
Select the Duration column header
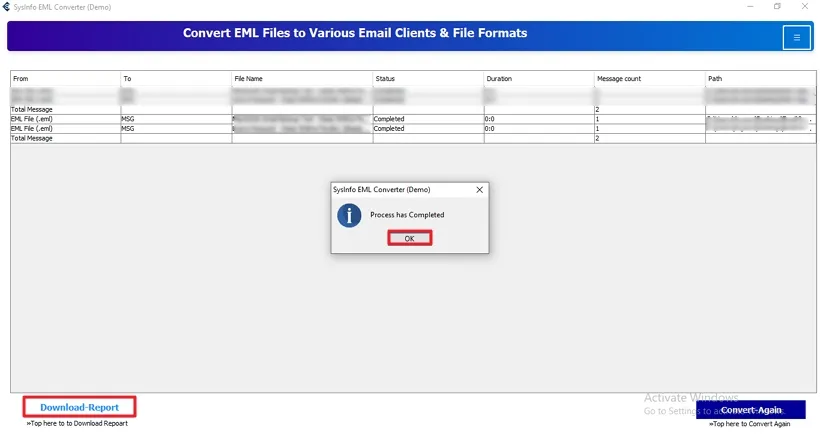pyautogui.click(x=539, y=78)
